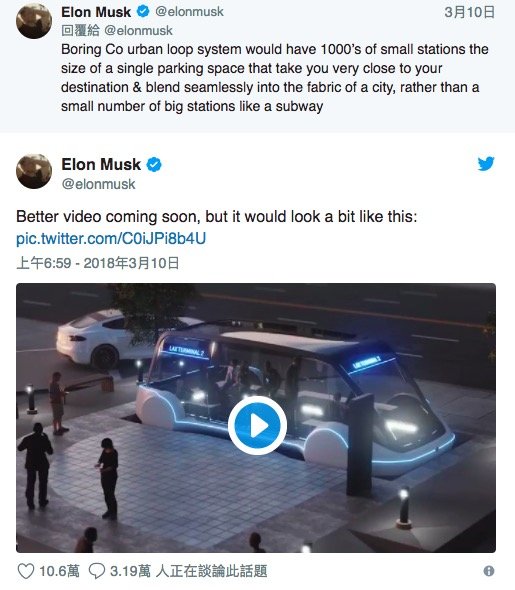Click verified badge in reply tweet header
The width and height of the screenshot is (515, 590).
(143, 12)
